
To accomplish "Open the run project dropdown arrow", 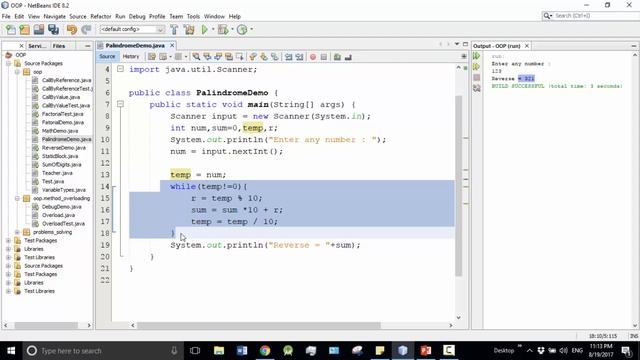I will pyautogui.click(x=213, y=29).
